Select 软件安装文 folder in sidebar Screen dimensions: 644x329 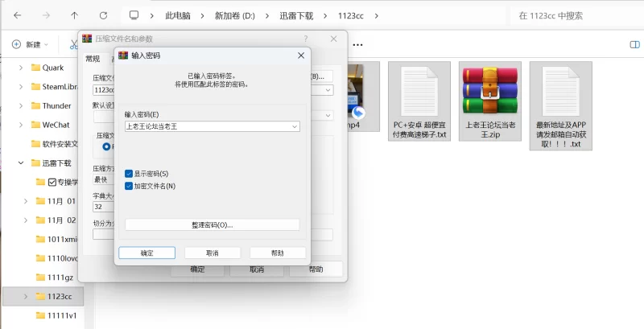[54, 144]
